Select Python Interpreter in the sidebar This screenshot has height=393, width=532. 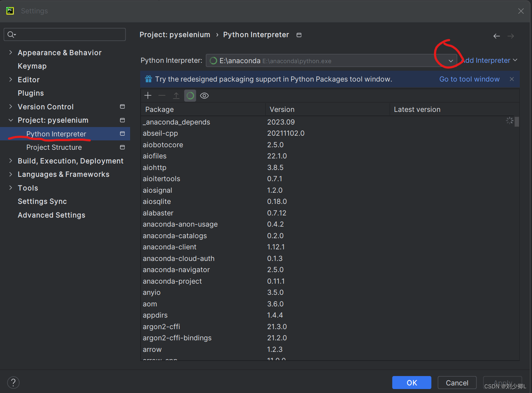(65, 134)
